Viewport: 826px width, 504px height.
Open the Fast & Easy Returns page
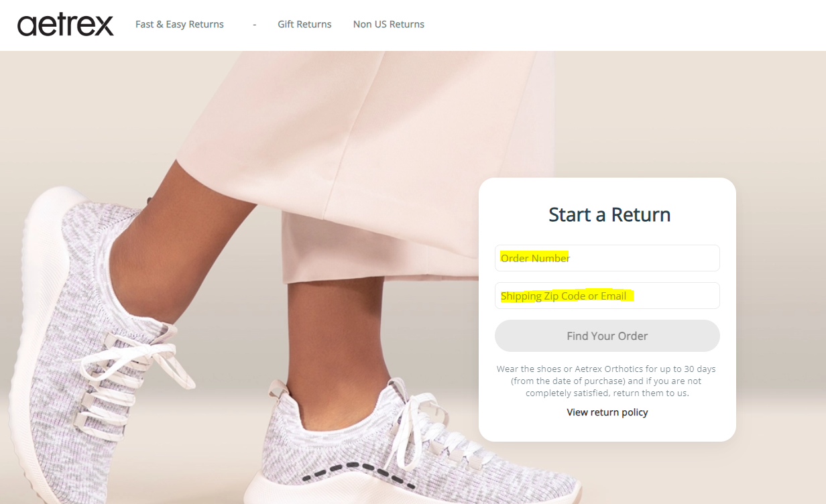coord(180,24)
